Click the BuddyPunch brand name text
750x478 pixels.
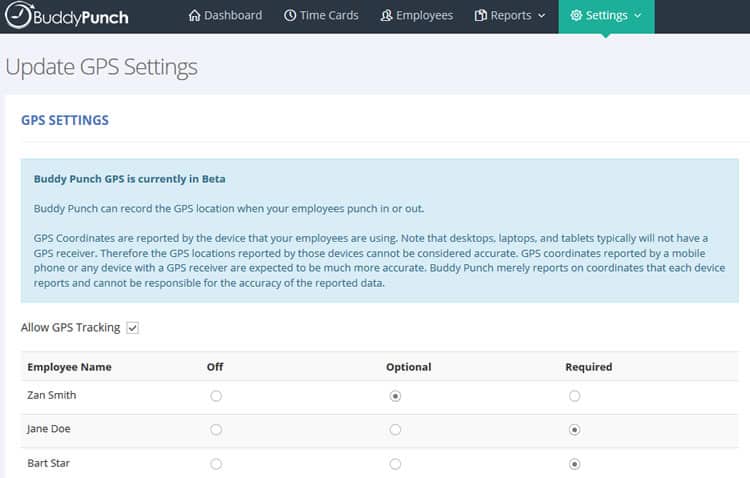point(81,18)
